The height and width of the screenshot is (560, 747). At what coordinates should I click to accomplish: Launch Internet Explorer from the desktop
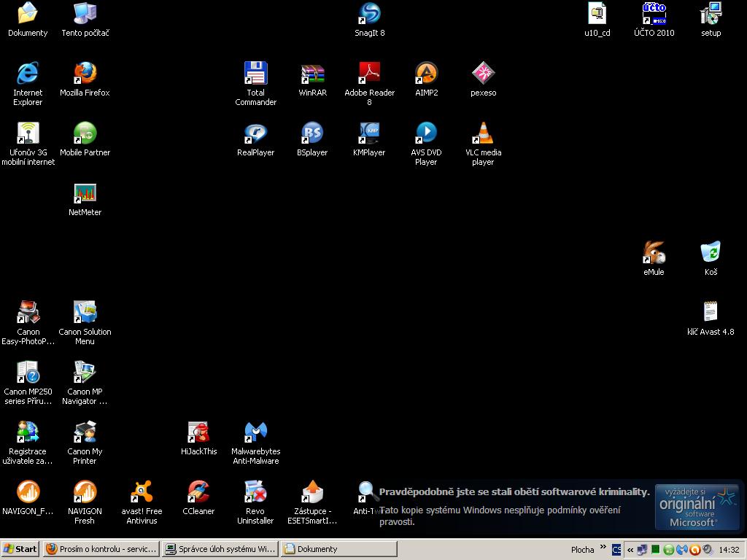28,74
